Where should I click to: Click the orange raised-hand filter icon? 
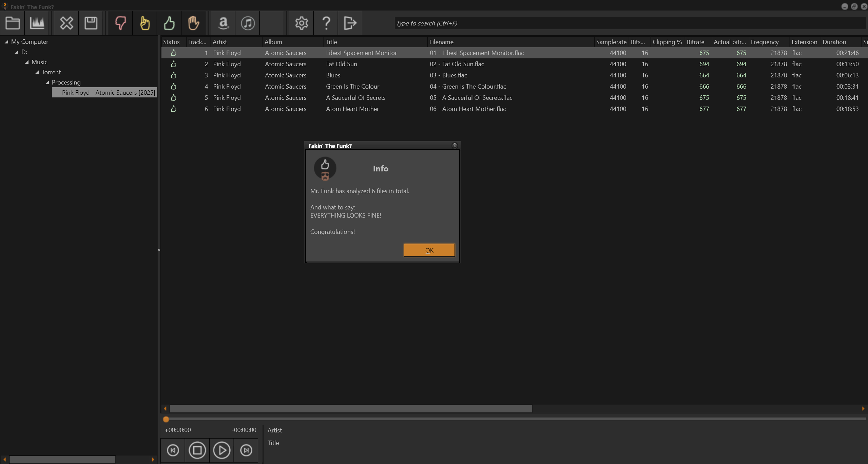(194, 23)
